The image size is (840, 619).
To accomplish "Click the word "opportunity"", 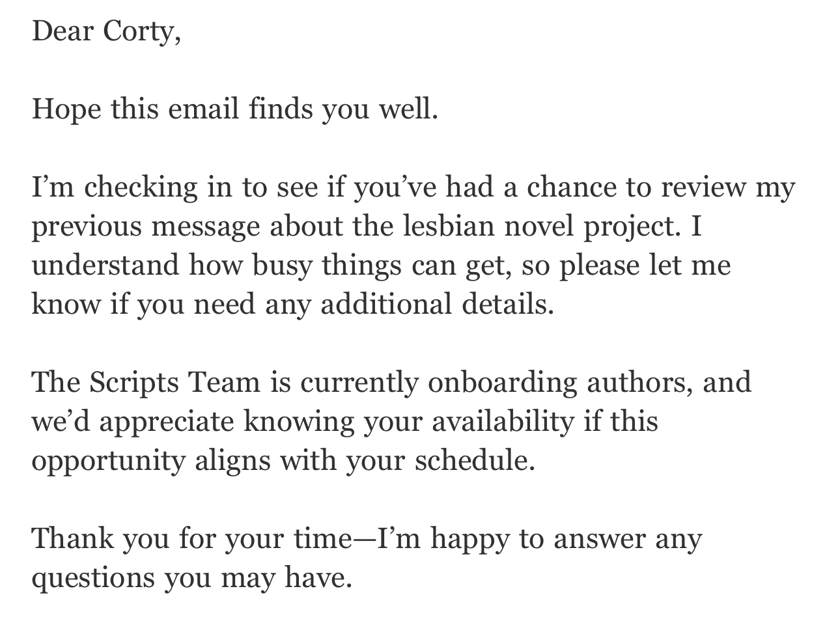I will tap(109, 461).
